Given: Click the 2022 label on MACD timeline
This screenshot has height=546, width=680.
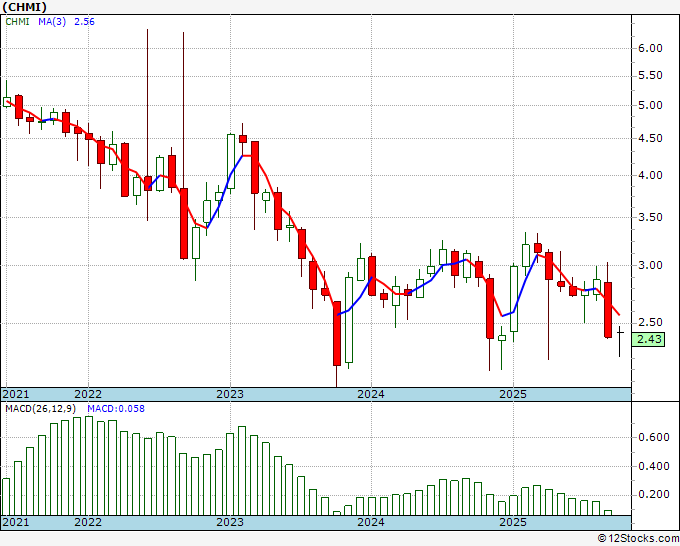Looking at the screenshot, I should 88,522.
